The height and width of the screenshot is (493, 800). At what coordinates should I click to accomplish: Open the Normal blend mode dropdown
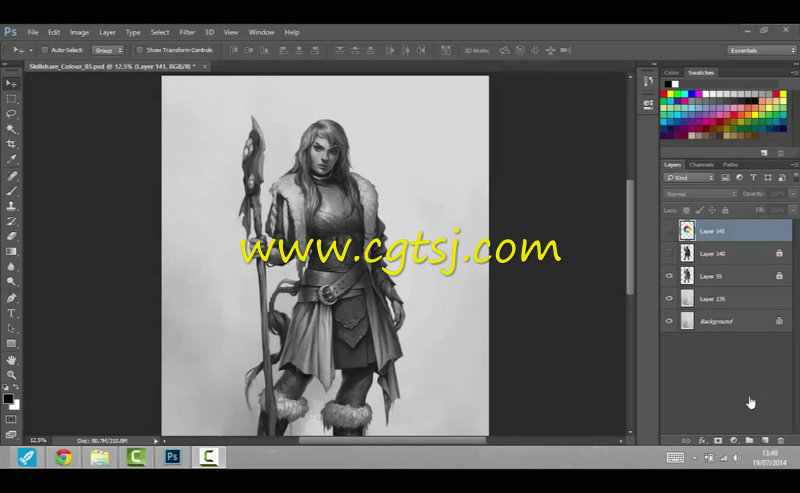pyautogui.click(x=700, y=194)
